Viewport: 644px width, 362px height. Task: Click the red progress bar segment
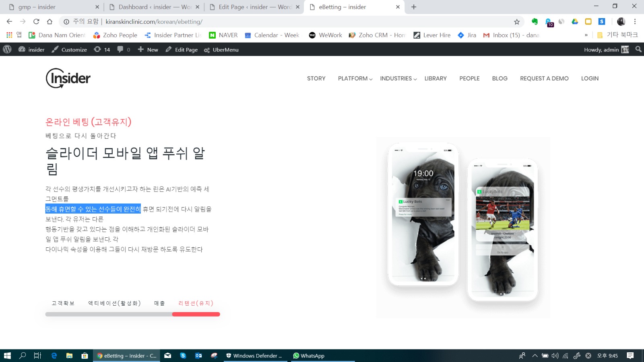pyautogui.click(x=196, y=314)
